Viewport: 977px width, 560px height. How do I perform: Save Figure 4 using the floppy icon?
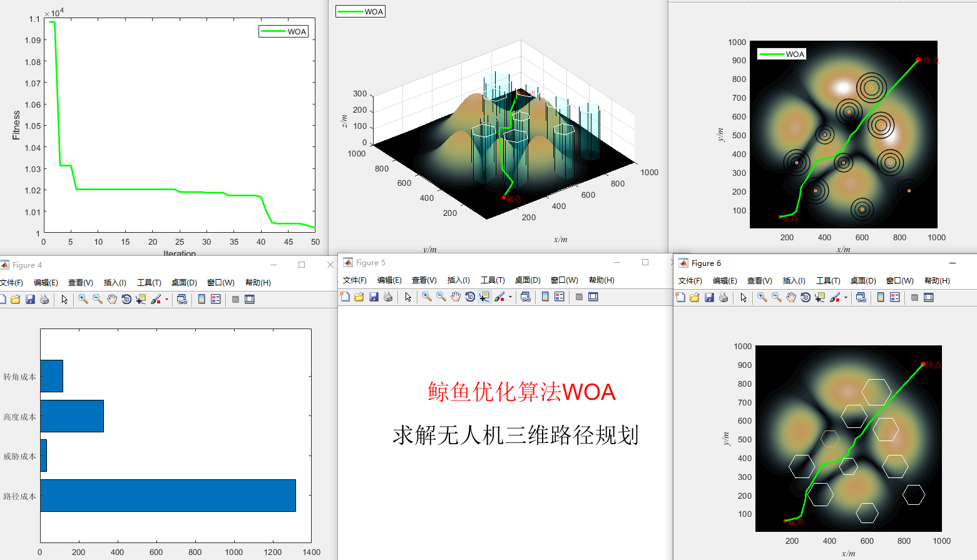(x=30, y=300)
